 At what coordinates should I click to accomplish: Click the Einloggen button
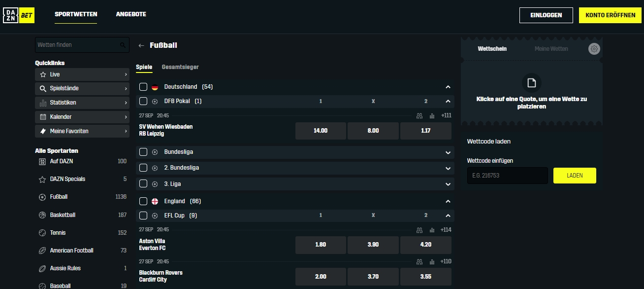pyautogui.click(x=546, y=15)
